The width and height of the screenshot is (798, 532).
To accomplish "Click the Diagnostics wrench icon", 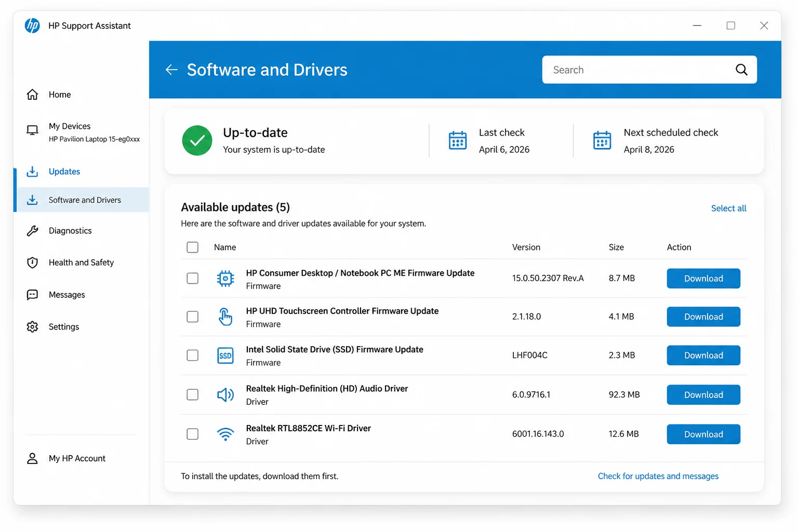I will 32,231.
